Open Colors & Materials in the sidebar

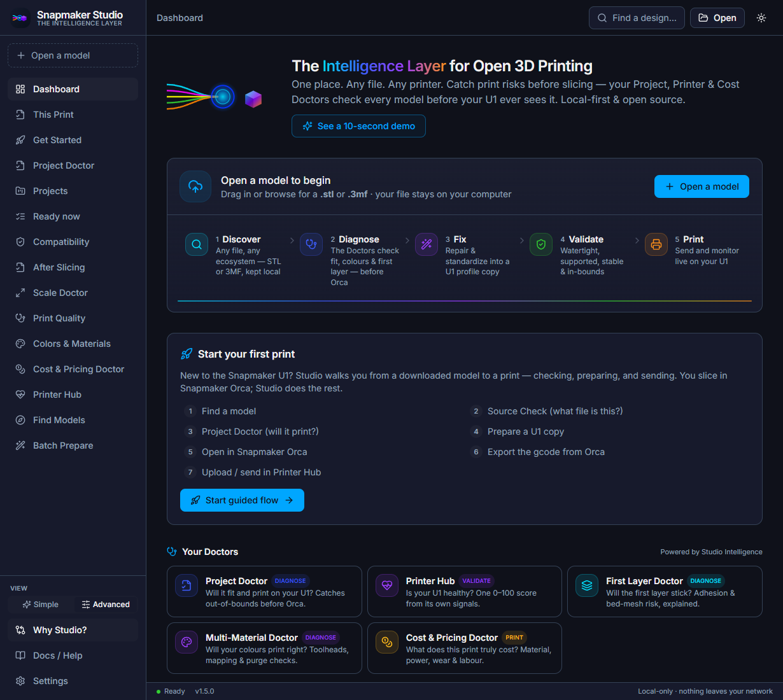pyautogui.click(x=73, y=344)
